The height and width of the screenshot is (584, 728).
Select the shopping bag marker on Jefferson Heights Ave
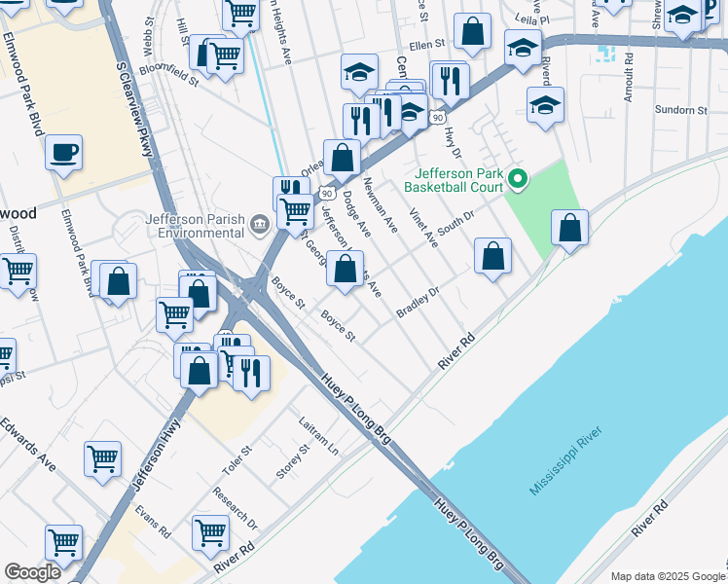[x=345, y=272]
